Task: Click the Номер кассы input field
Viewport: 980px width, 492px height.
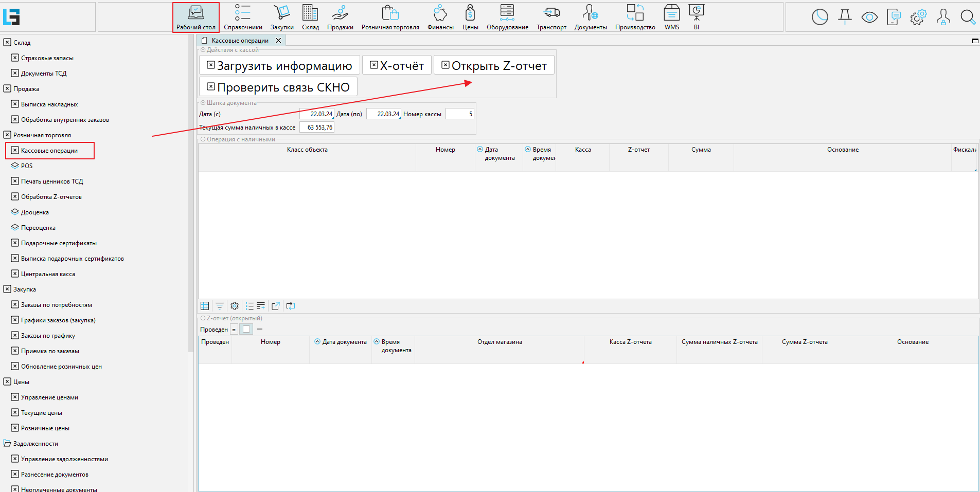Action: (459, 114)
